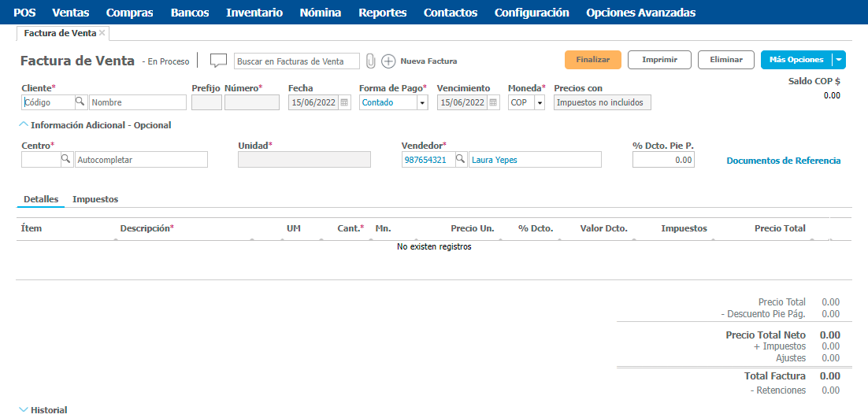Close the Factura de Venta tab
The height and width of the screenshot is (418, 868).
pyautogui.click(x=102, y=33)
